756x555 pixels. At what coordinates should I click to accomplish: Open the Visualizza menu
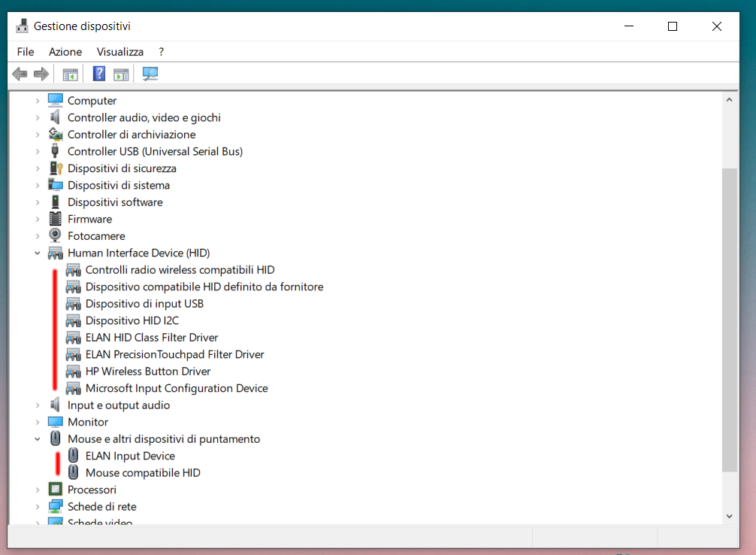tap(120, 52)
